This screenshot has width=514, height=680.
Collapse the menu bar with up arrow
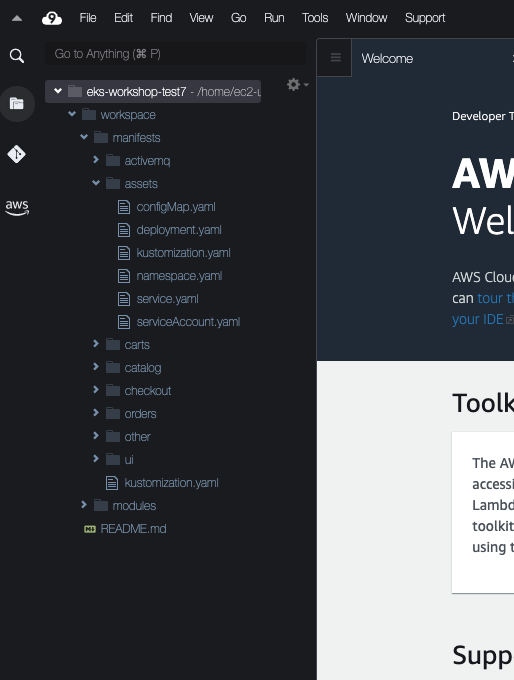(x=17, y=18)
